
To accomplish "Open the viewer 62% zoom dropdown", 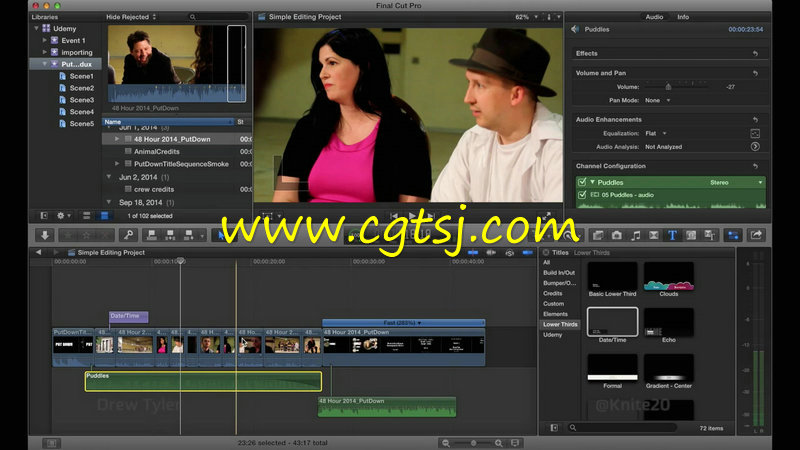I will (x=527, y=17).
